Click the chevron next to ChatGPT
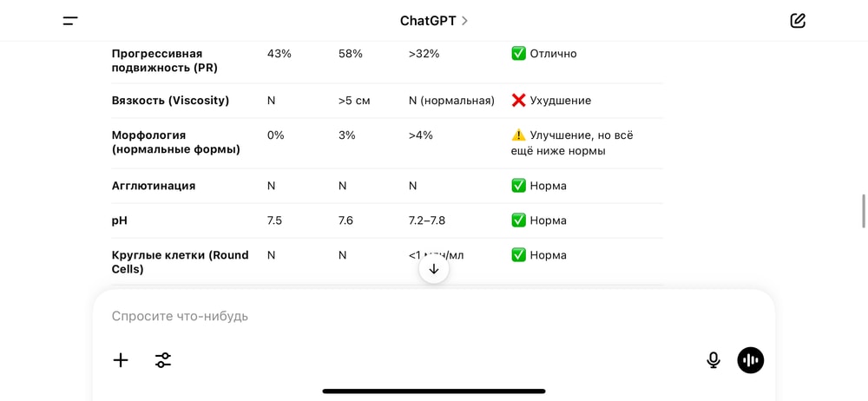The height and width of the screenshot is (401, 868). (465, 21)
